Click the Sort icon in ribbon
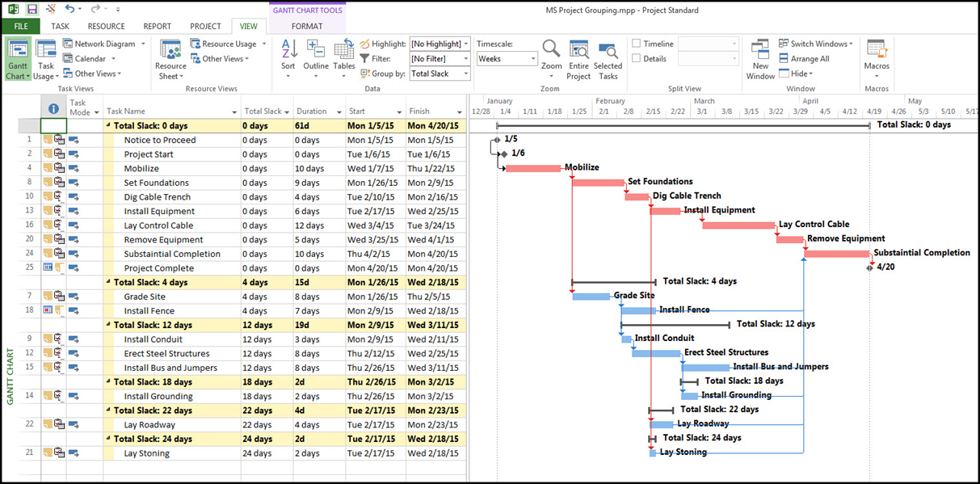 (288, 52)
